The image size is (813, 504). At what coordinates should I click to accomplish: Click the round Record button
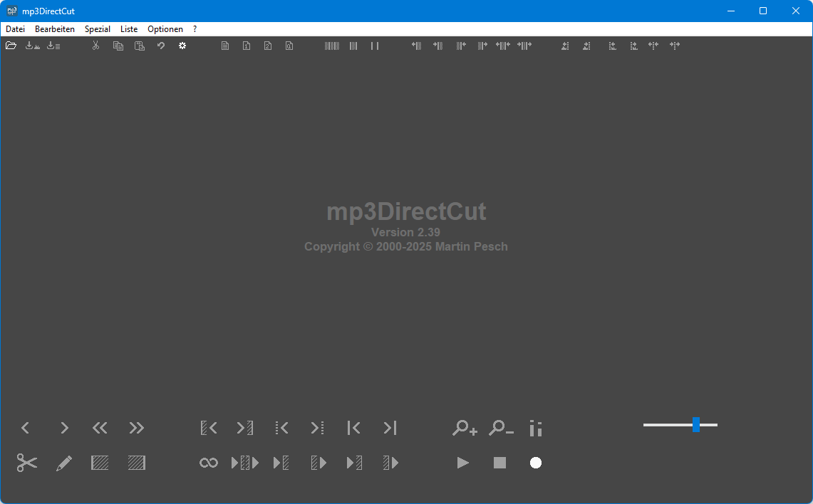(x=536, y=463)
